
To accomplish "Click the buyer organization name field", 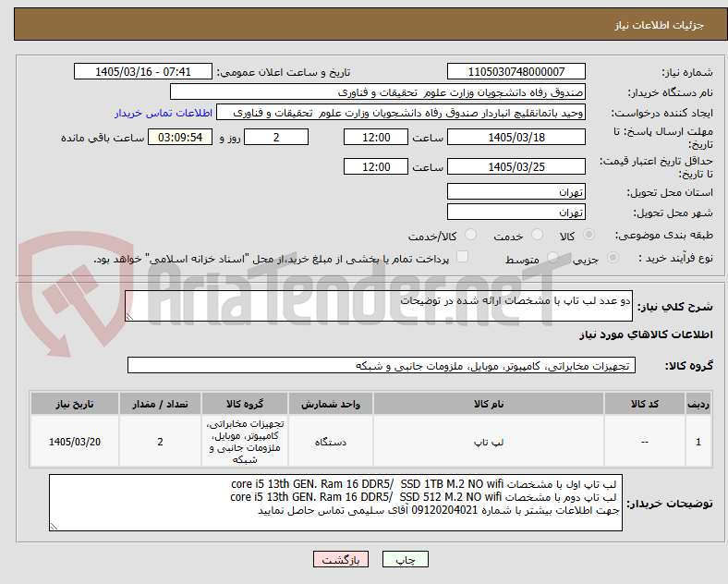I will [378, 91].
